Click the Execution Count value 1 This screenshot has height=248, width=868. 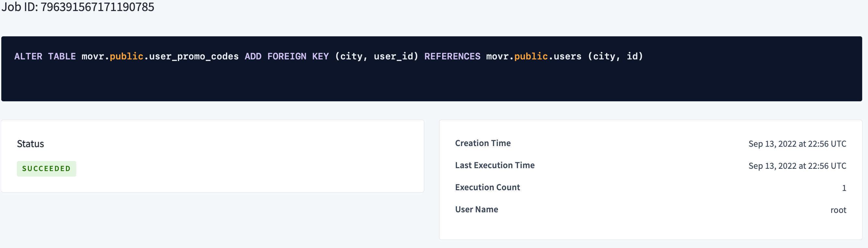coord(844,188)
